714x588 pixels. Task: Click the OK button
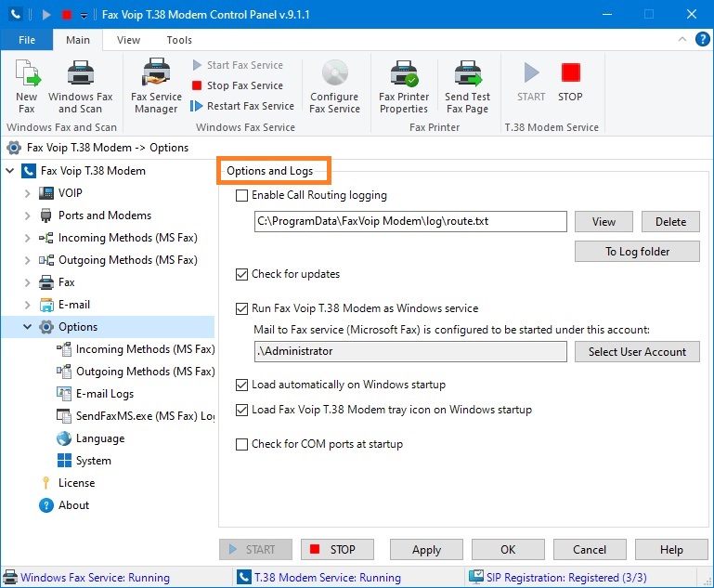[x=508, y=549]
